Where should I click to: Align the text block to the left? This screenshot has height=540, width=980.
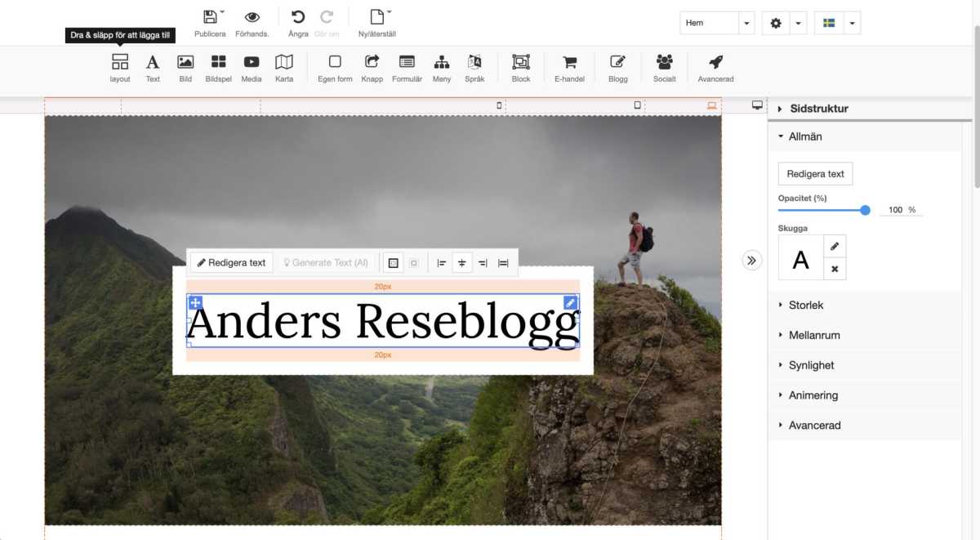441,263
